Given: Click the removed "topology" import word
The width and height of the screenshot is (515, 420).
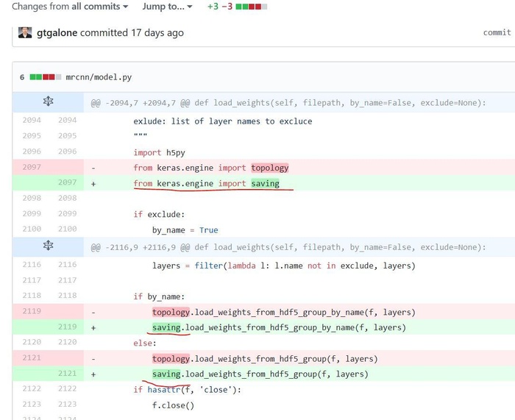Looking at the screenshot, I should (270, 168).
